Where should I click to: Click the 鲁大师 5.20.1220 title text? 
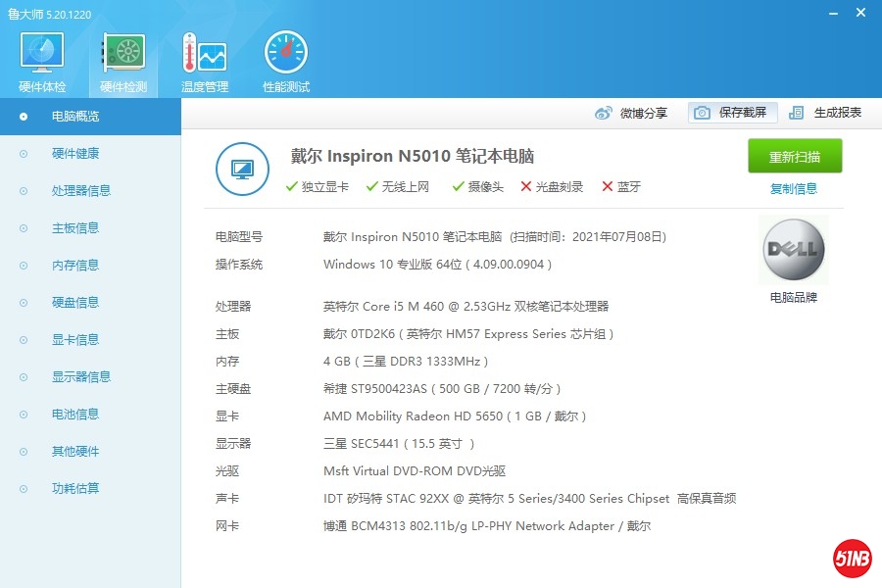pyautogui.click(x=50, y=14)
